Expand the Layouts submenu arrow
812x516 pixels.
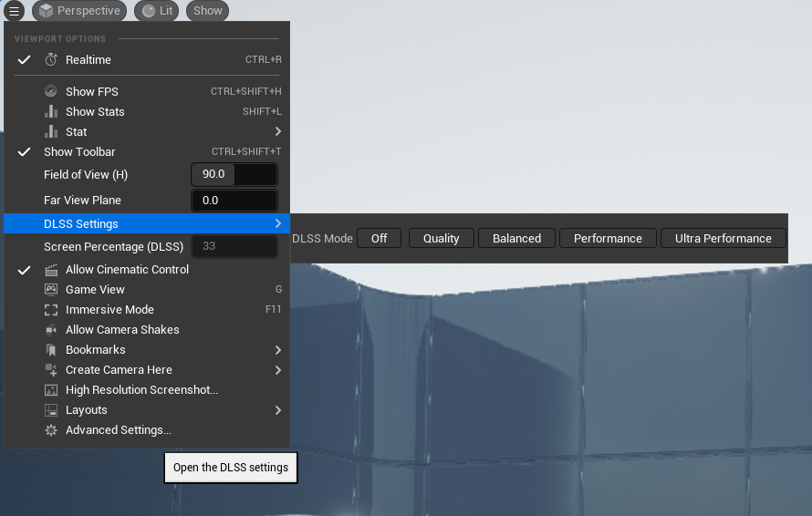tap(278, 410)
